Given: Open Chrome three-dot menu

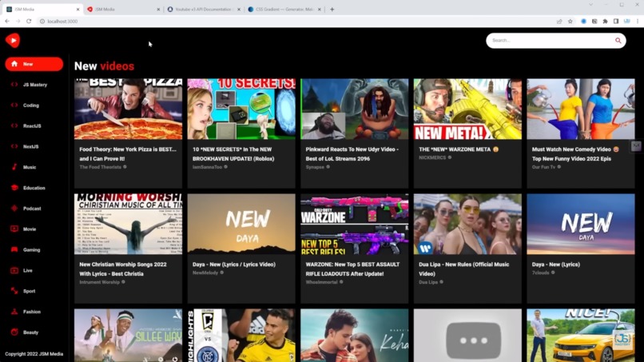Looking at the screenshot, I should tap(638, 22).
